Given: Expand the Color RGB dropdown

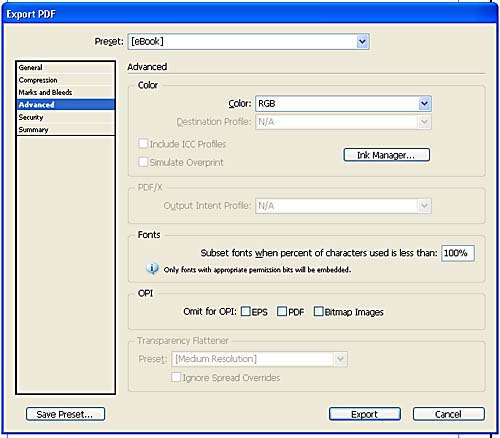Looking at the screenshot, I should [343, 104].
